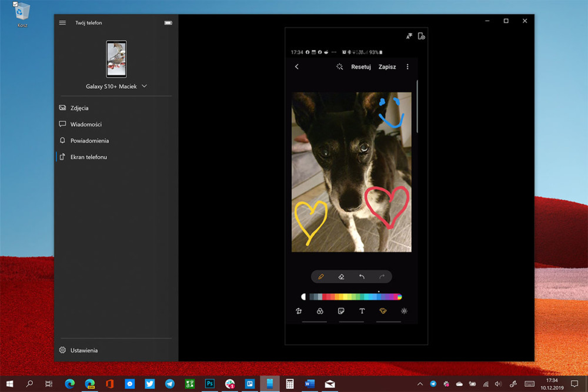Open the Zdjęcia section
The image size is (588, 392).
pos(116,108)
